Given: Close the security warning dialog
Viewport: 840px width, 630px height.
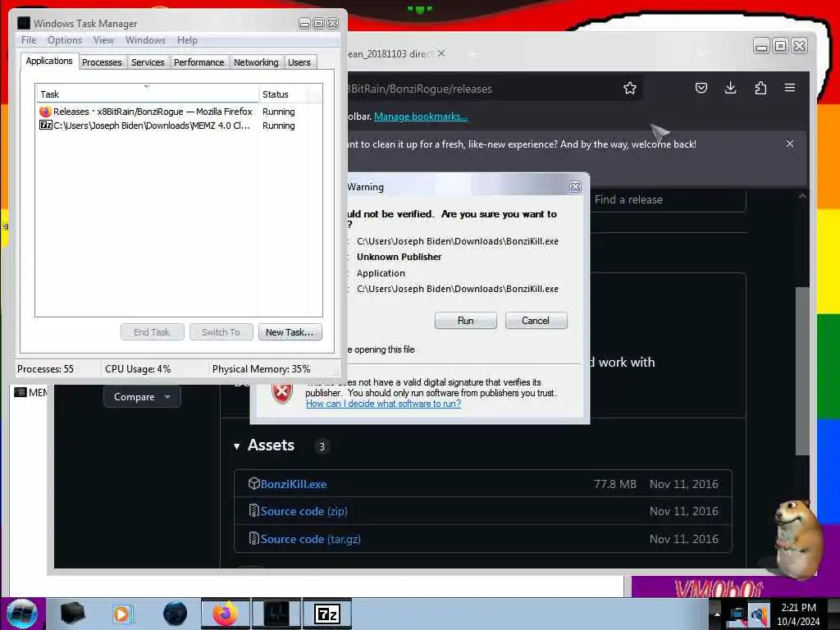Looking at the screenshot, I should coord(575,186).
